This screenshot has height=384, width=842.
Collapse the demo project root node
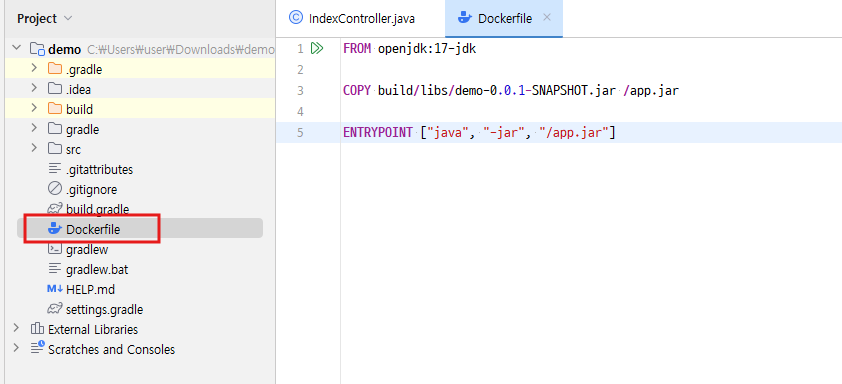click(x=17, y=49)
